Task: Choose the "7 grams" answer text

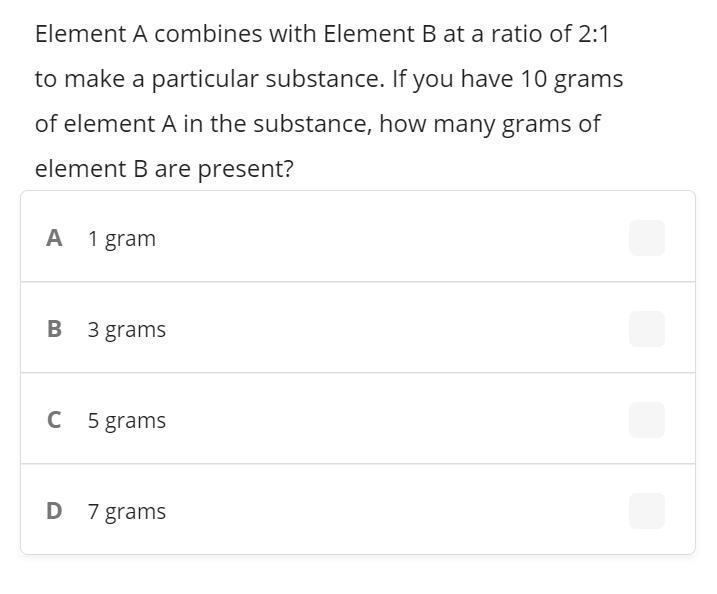Action: coord(126,512)
